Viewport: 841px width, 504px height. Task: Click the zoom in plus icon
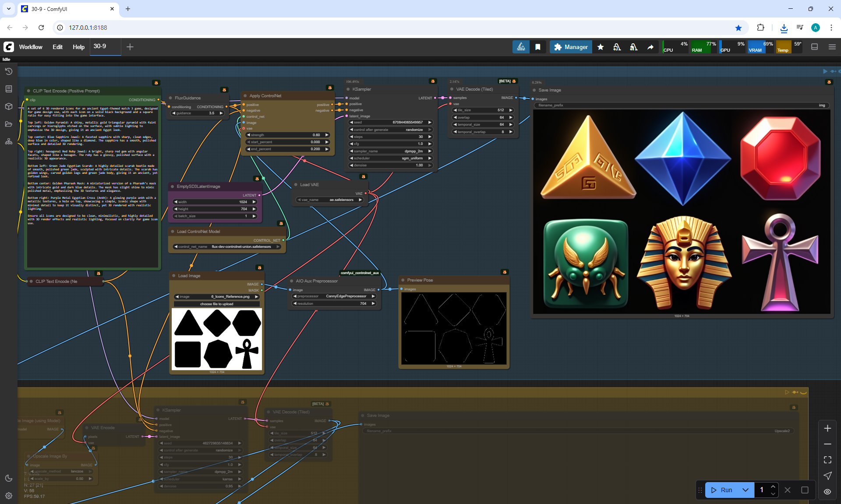click(827, 428)
